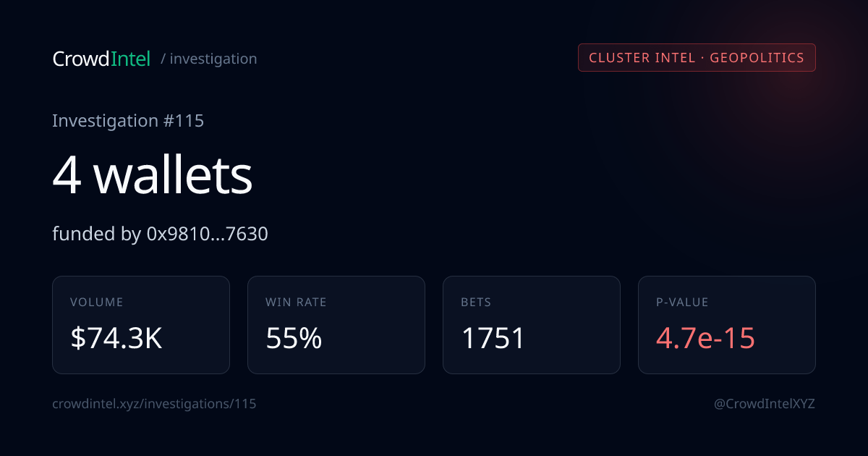This screenshot has width=868, height=456.
Task: Click the "P-VALUE" stat label
Action: 682,302
